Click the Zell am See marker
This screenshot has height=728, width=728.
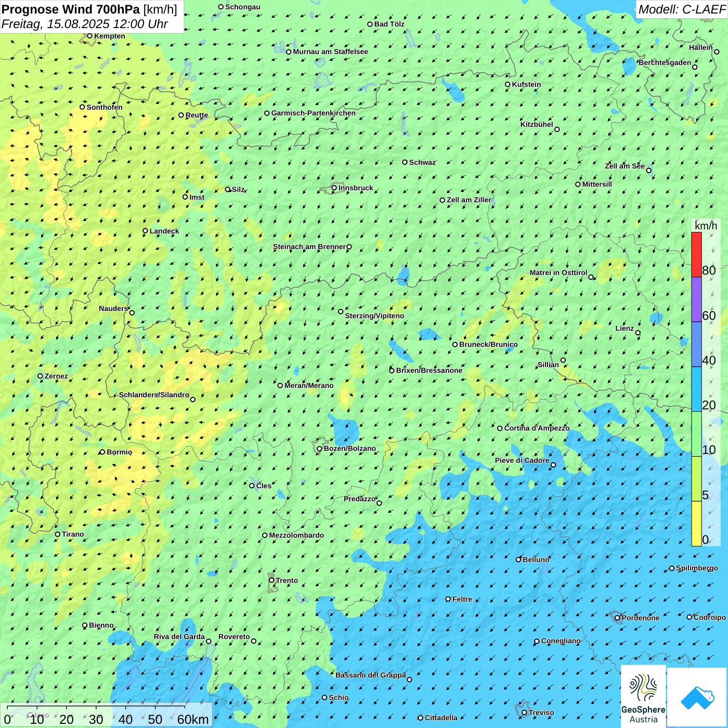tap(648, 170)
